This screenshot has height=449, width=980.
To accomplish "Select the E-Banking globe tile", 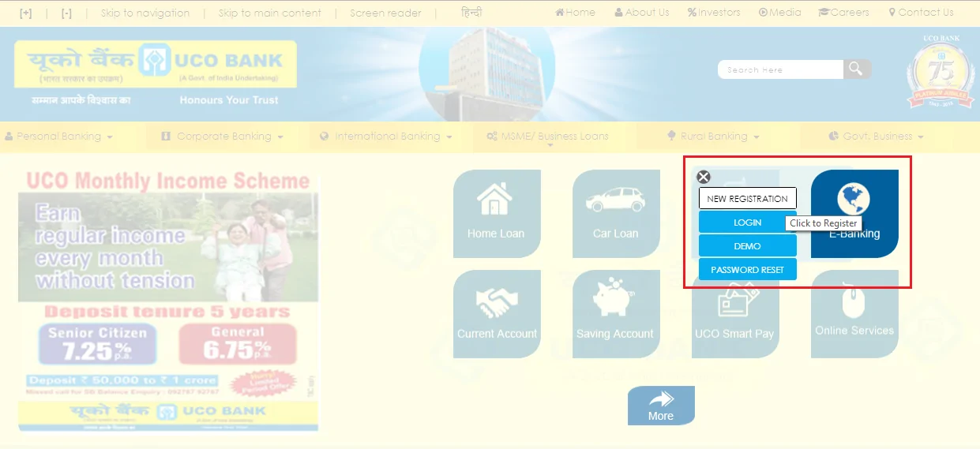I will (854, 214).
